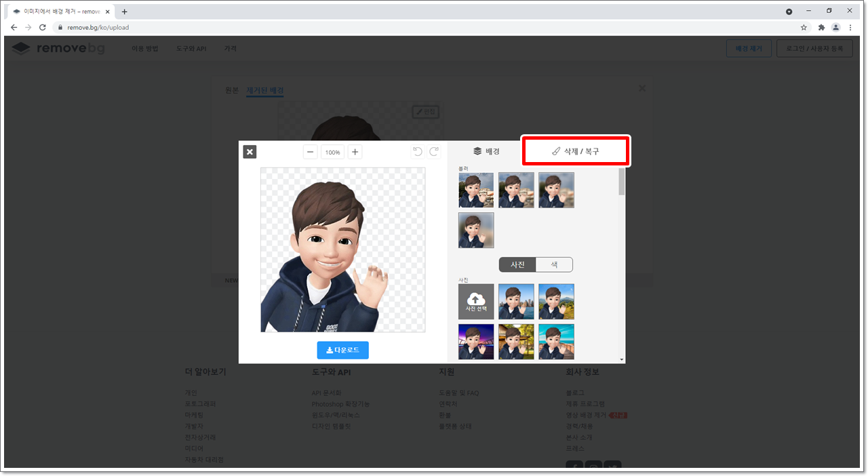Viewport: 868px width, 476px height.
Task: Open the 삭제 / 복구 tab
Action: tap(576, 151)
